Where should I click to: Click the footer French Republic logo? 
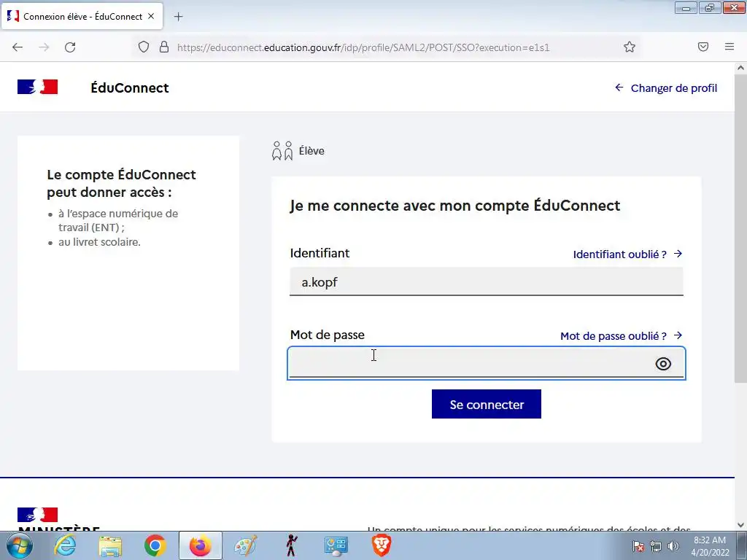[x=38, y=515]
